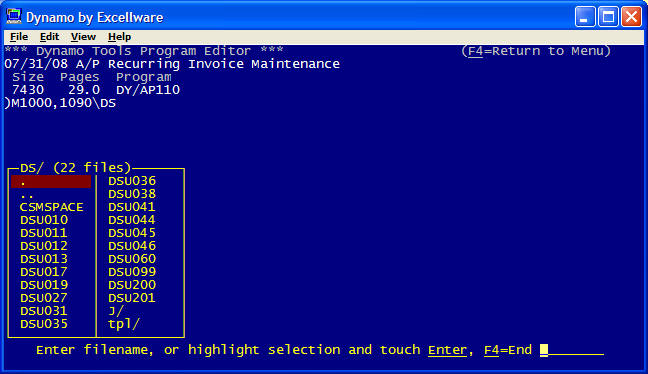Screen dimensions: 648x374
Task: Click the underlined Enter key hint
Action: pyautogui.click(x=448, y=350)
